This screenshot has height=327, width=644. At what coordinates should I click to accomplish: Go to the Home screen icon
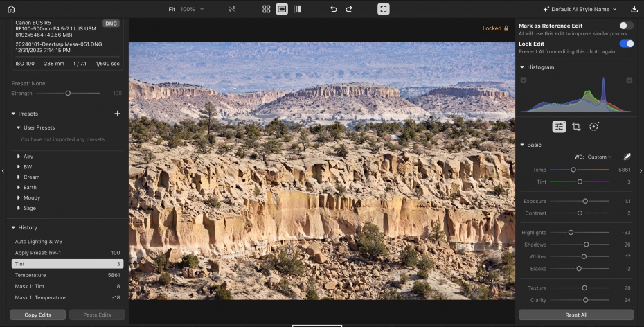pos(11,9)
